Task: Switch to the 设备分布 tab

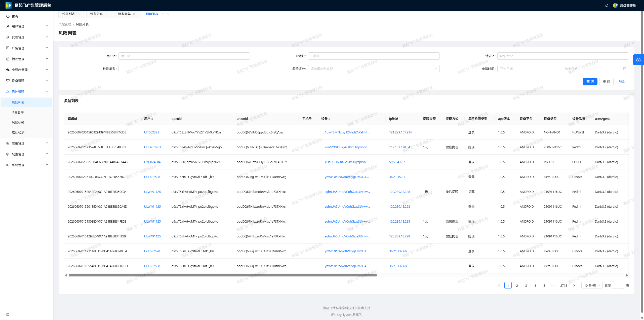Action: pyautogui.click(x=96, y=14)
